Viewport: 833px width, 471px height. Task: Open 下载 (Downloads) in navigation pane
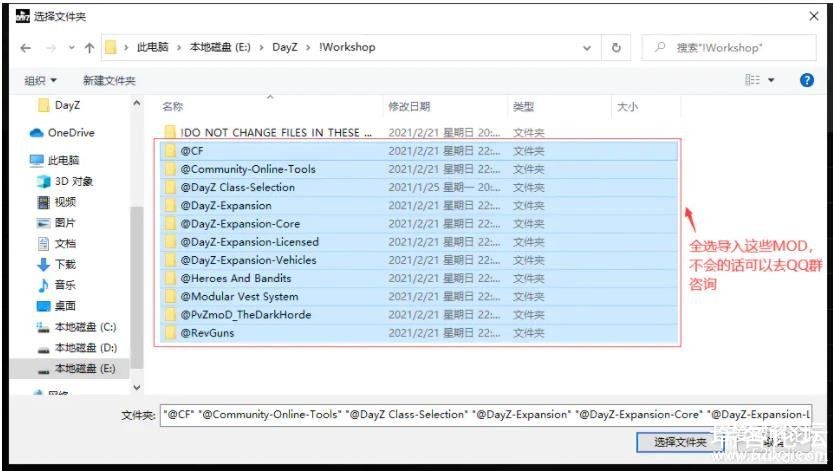click(57, 264)
